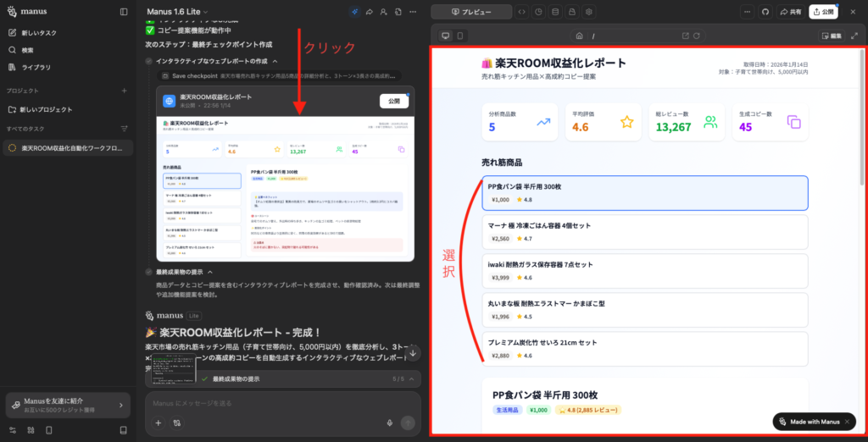Select マーナ 極 冷凍ごはん容器 4個セット card
This screenshot has width=868, height=442.
pos(645,232)
